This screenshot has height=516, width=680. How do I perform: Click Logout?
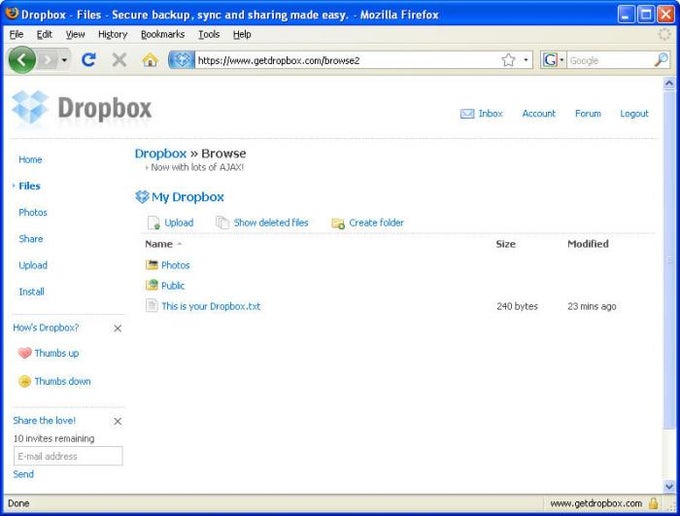pyautogui.click(x=634, y=114)
